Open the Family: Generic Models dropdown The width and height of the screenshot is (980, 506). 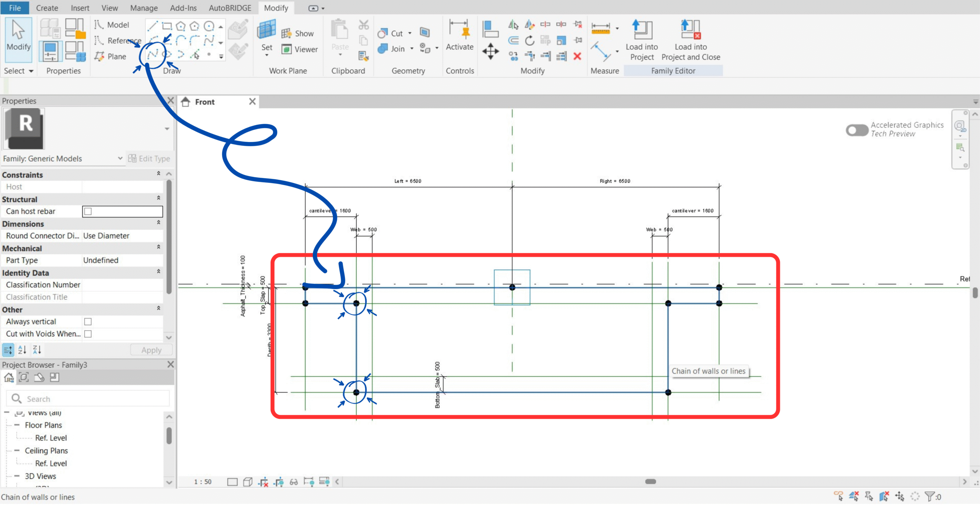pos(120,158)
